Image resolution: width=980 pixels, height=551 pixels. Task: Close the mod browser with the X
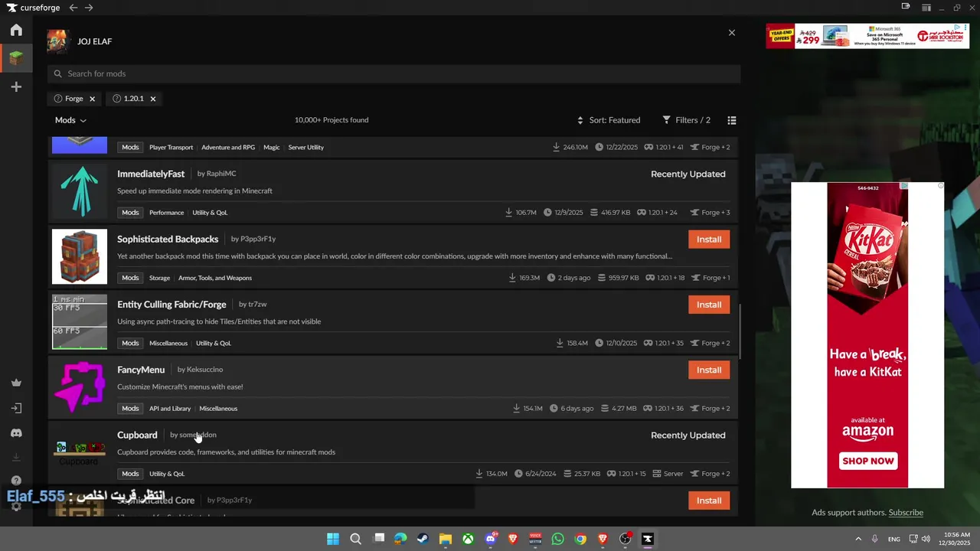(x=732, y=33)
